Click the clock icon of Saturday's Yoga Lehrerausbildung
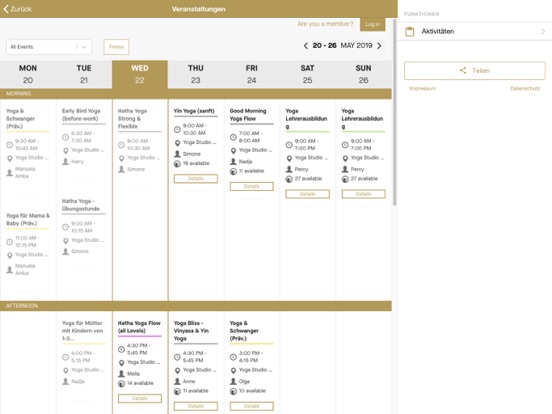Screen dimensions: 552x414 tap(289, 145)
